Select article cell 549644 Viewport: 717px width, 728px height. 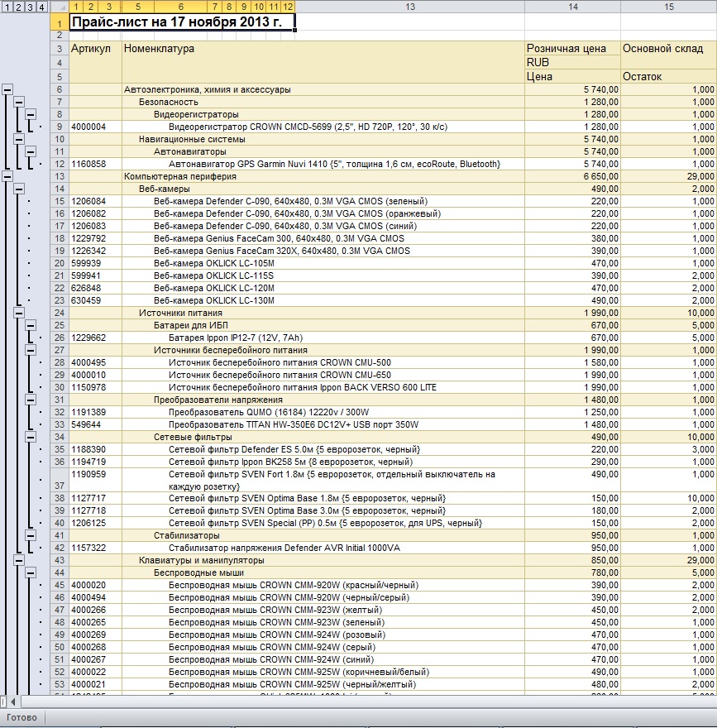coord(95,424)
